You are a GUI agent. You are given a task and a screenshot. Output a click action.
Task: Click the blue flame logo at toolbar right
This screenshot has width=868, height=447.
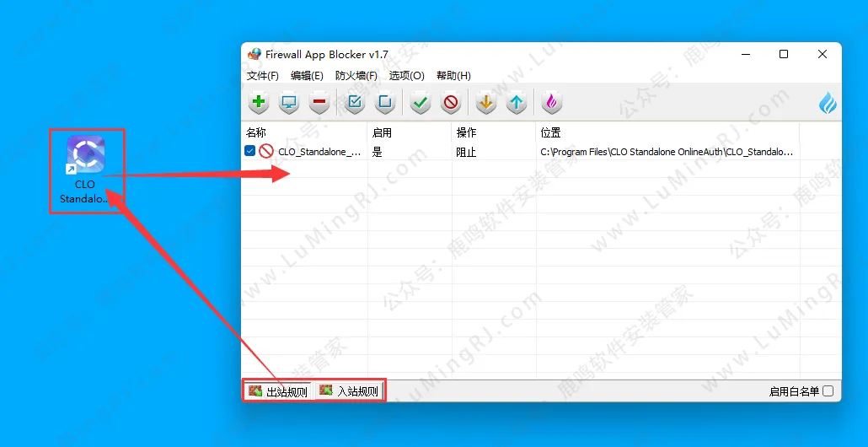pyautogui.click(x=828, y=103)
